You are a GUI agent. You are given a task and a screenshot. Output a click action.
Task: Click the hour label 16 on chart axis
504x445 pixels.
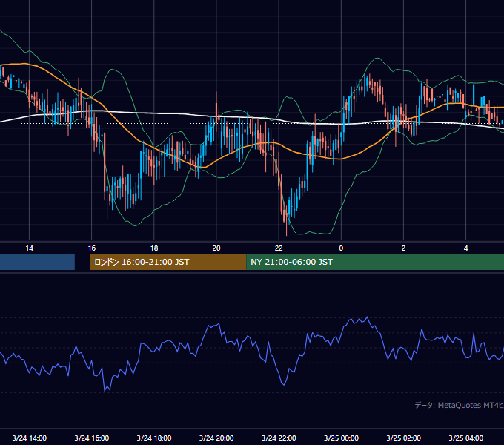coord(92,248)
